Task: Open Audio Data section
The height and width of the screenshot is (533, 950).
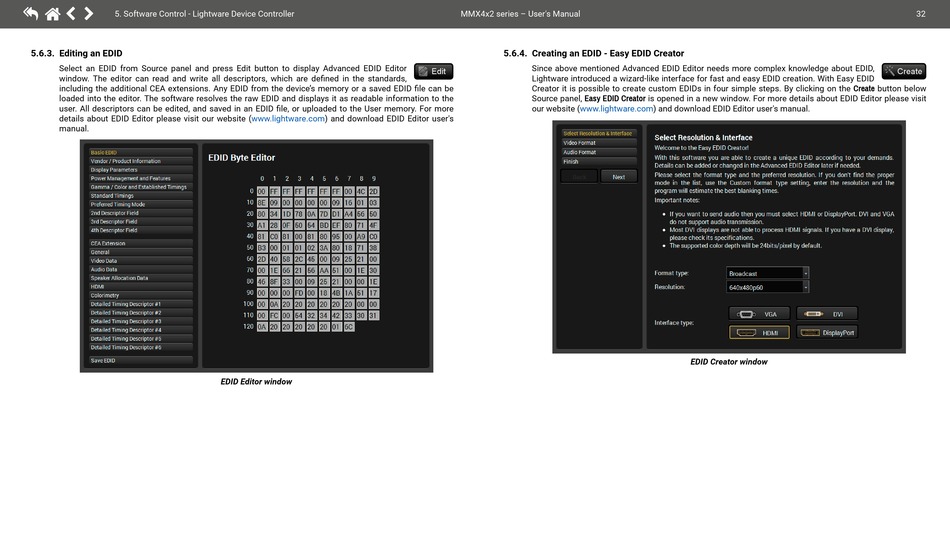Action: pyautogui.click(x=141, y=270)
